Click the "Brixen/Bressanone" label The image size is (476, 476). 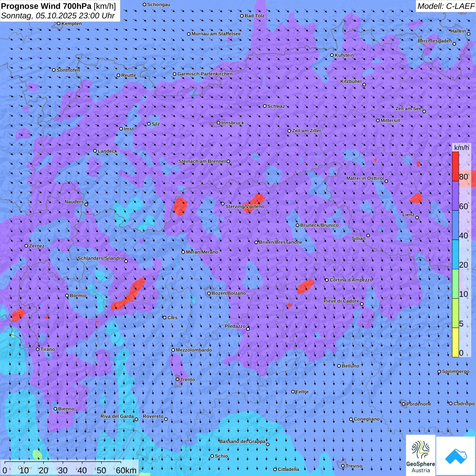pos(280,242)
